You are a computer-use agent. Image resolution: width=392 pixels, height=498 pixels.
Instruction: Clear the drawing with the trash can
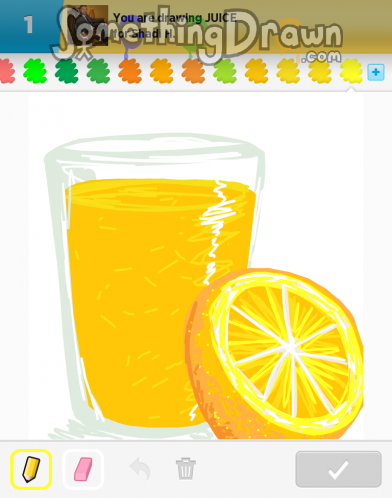186,469
